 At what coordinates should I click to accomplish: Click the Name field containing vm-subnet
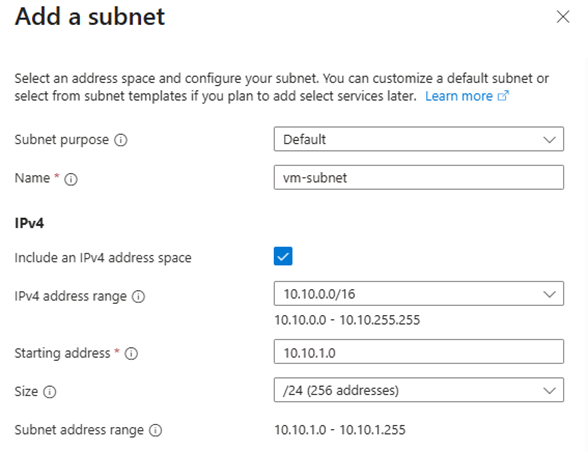(x=419, y=177)
